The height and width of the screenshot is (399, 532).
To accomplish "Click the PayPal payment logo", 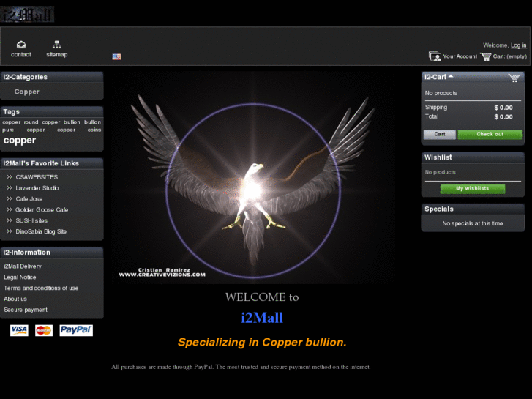I will tap(76, 330).
